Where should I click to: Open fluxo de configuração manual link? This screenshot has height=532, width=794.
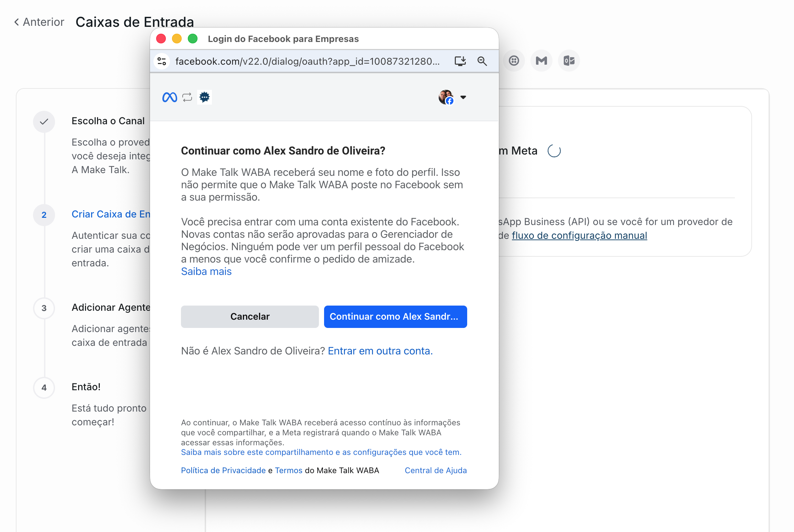tap(579, 235)
